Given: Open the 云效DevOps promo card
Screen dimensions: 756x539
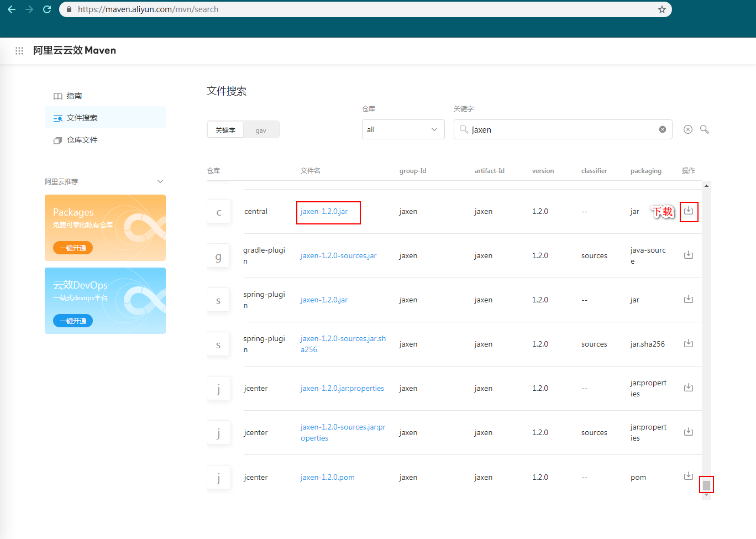Looking at the screenshot, I should pyautogui.click(x=105, y=301).
